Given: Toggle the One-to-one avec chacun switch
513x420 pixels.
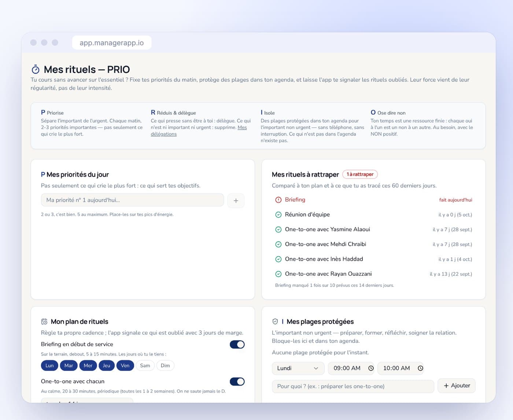Looking at the screenshot, I should click(x=237, y=382).
